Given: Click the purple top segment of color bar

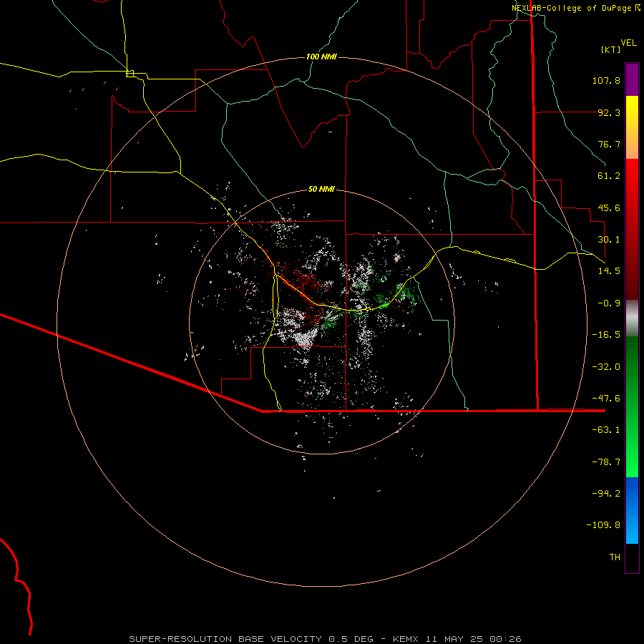Looking at the screenshot, I should (x=632, y=79).
